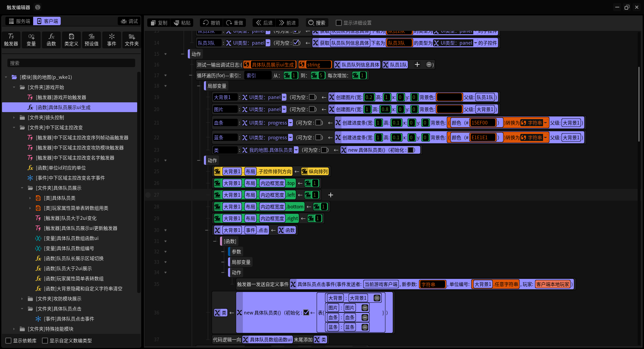Collapse the 动作 block on line 15
This screenshot has width=644, height=349.
coord(165,54)
